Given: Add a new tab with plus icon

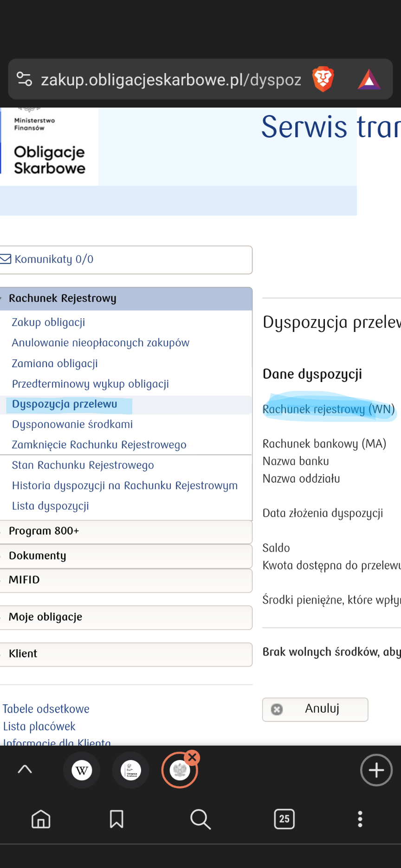Looking at the screenshot, I should pyautogui.click(x=376, y=770).
